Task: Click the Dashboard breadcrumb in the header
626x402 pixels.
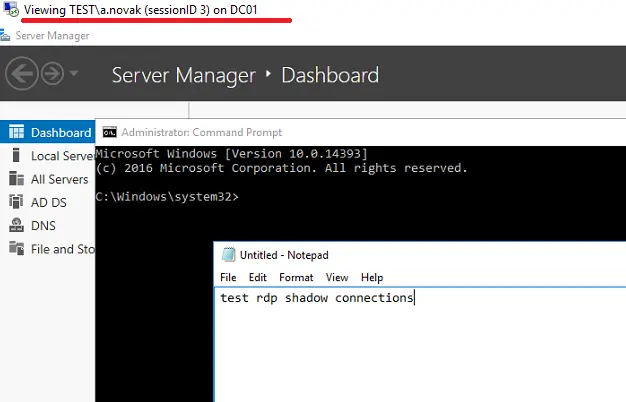Action: 330,75
